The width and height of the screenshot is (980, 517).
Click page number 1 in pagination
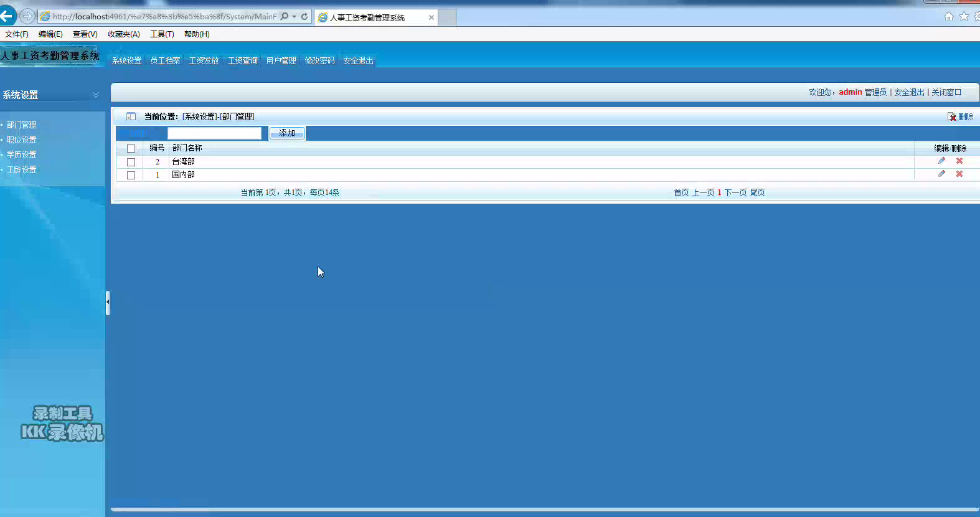pos(719,192)
